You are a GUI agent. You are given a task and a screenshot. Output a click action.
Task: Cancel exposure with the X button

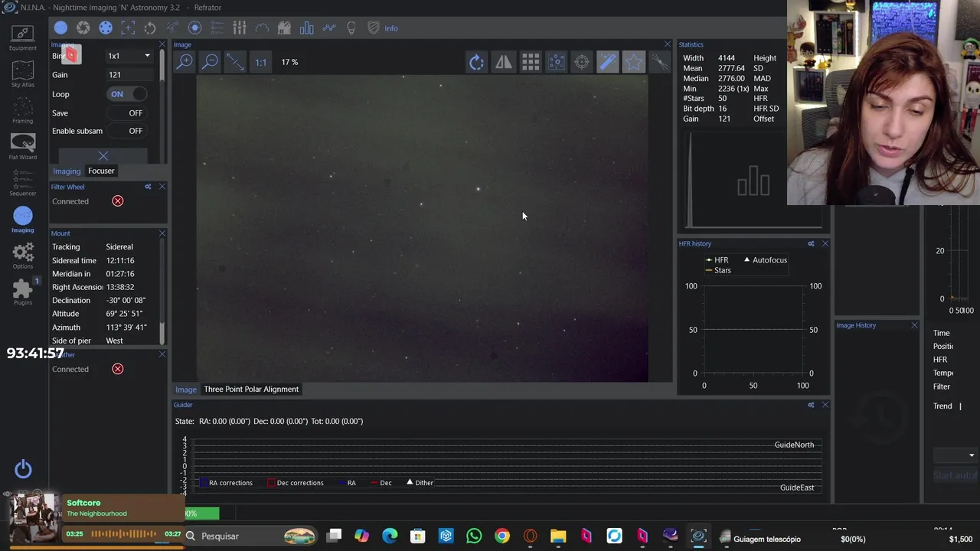coord(103,156)
